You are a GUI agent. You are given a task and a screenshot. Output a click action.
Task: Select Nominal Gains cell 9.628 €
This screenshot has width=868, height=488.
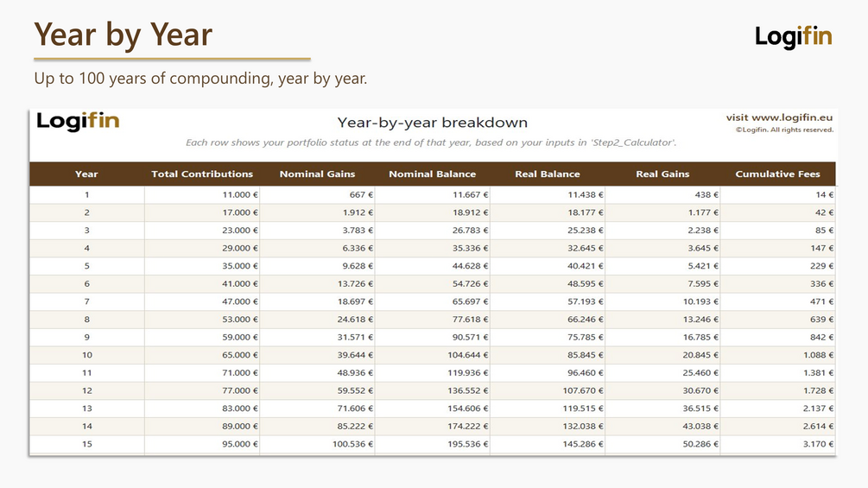tap(317, 265)
